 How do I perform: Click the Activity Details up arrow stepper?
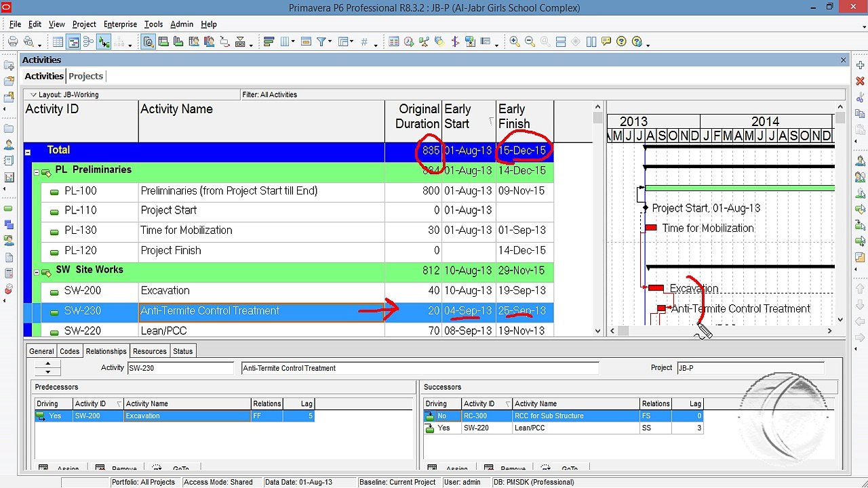[x=47, y=364]
